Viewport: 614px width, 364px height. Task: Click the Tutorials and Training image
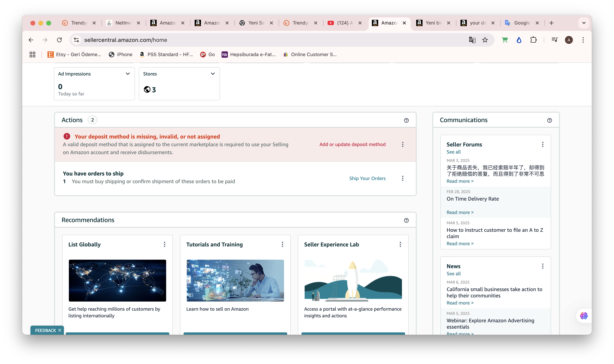pyautogui.click(x=235, y=281)
